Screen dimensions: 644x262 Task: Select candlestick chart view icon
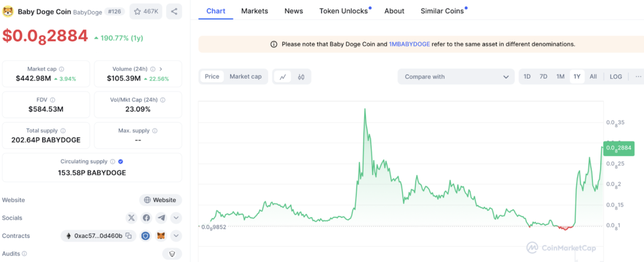[301, 76]
